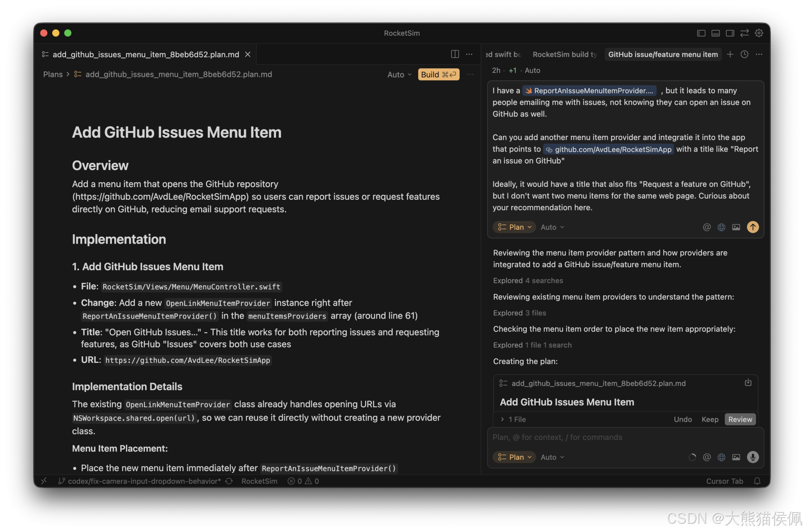
Task: Open Auto model dropdown in bottom input
Action: tap(552, 457)
